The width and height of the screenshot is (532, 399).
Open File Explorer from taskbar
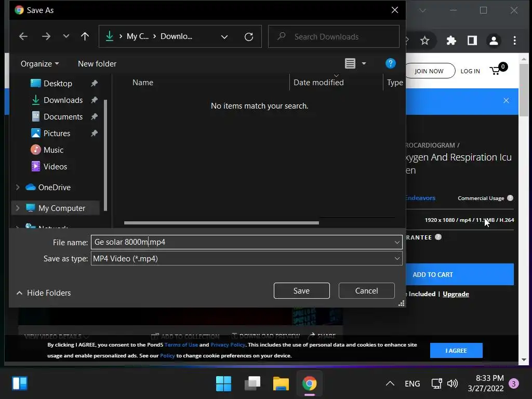coord(281,384)
